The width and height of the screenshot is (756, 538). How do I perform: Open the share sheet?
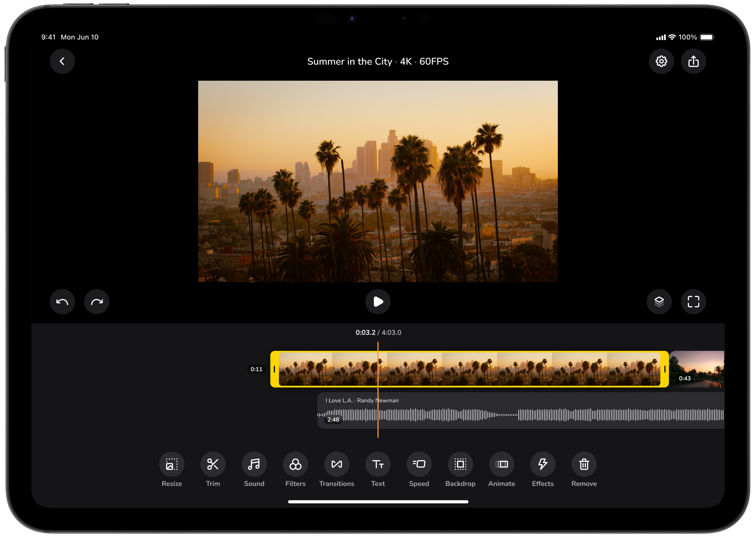[x=693, y=61]
